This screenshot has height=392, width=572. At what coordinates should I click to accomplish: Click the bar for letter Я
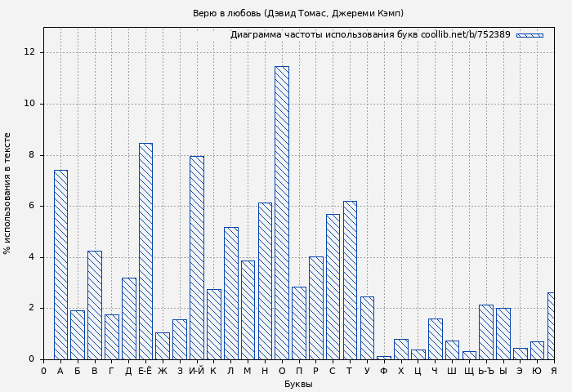[x=552, y=326]
